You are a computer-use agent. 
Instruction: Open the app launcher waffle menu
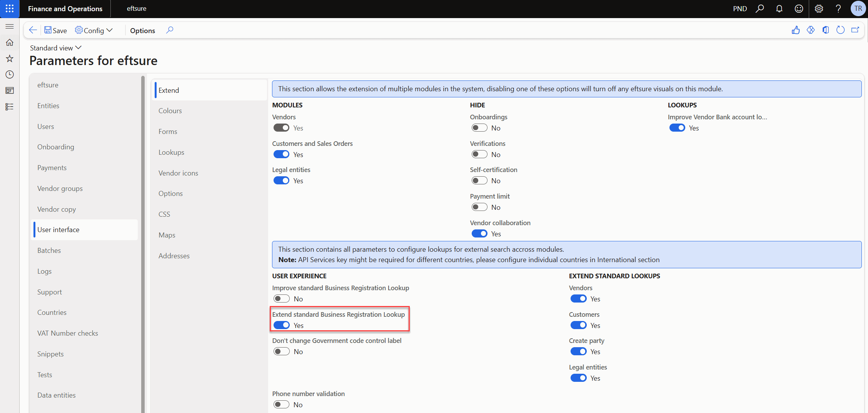click(x=10, y=8)
